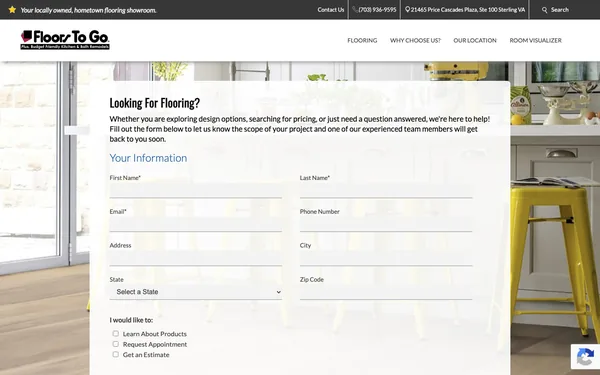The image size is (600, 375).
Task: Focus the First Name field
Action: click(x=196, y=191)
